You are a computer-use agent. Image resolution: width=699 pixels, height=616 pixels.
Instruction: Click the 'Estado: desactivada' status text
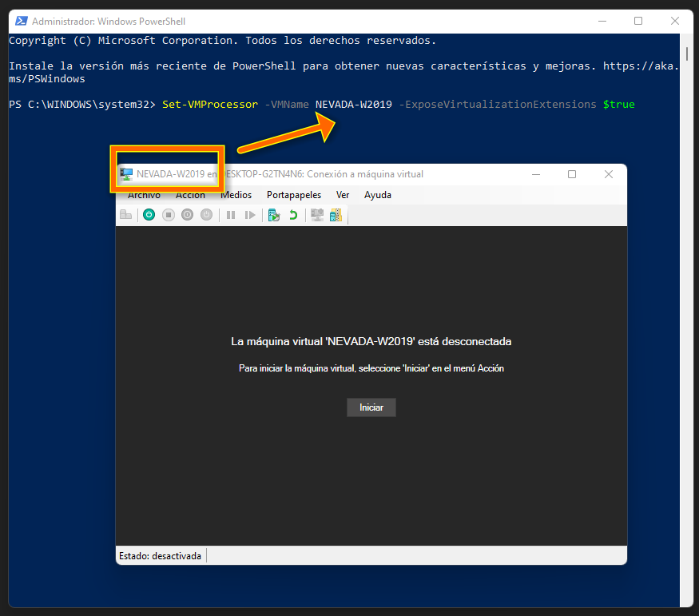160,556
